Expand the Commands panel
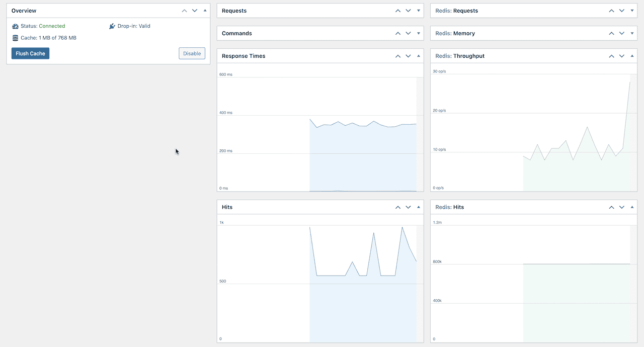The image size is (644, 347). (x=418, y=33)
